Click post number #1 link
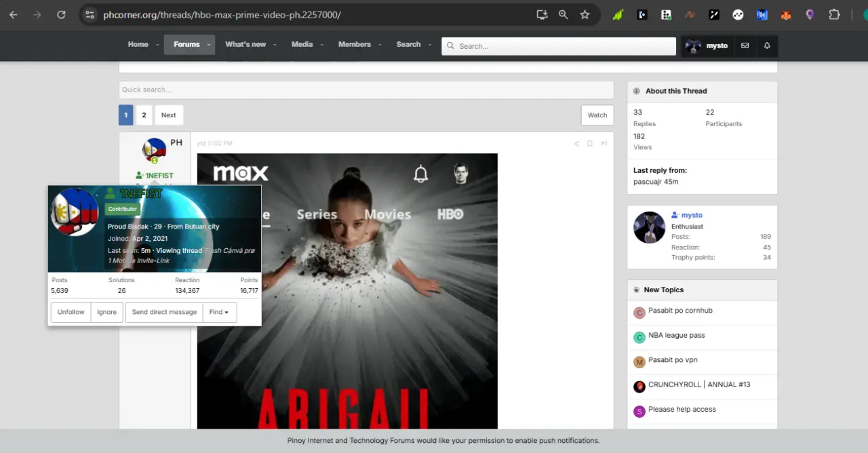The image size is (868, 453). 604,144
